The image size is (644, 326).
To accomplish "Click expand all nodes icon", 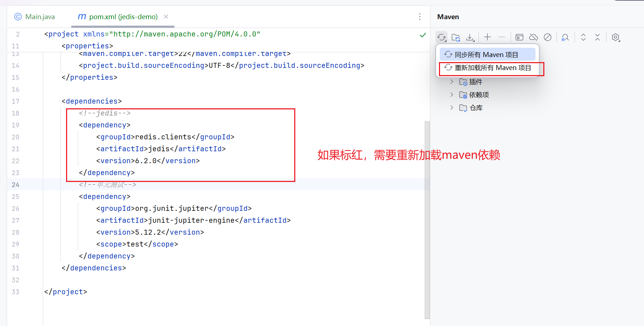I will click(x=583, y=37).
